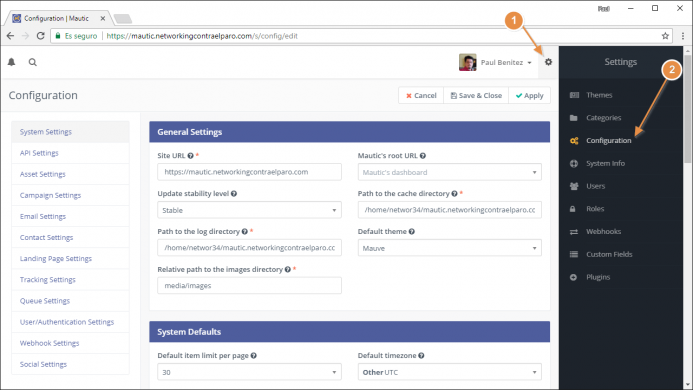Open System Info link in Settings panel
The width and height of the screenshot is (693, 390).
605,163
